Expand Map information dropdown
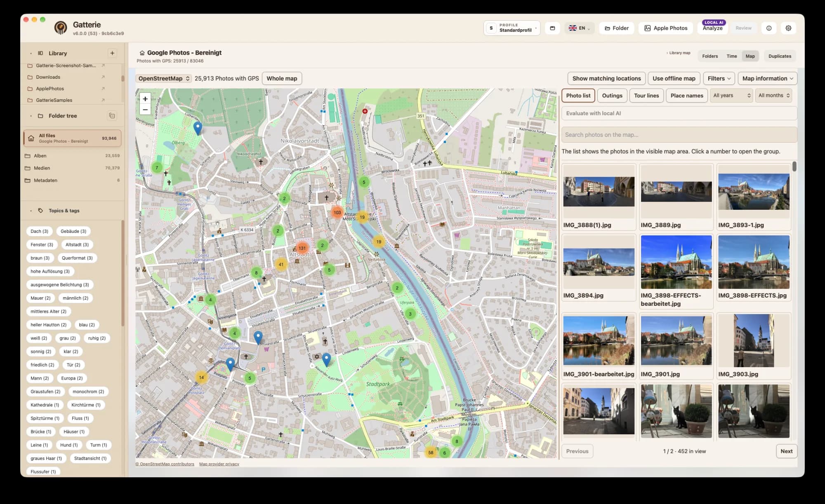Image resolution: width=825 pixels, height=504 pixels. click(x=768, y=78)
